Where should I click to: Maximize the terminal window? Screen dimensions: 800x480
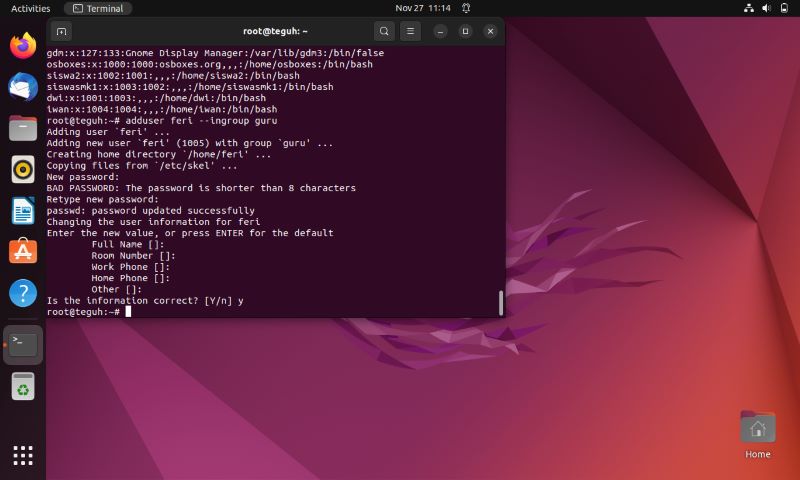465,31
